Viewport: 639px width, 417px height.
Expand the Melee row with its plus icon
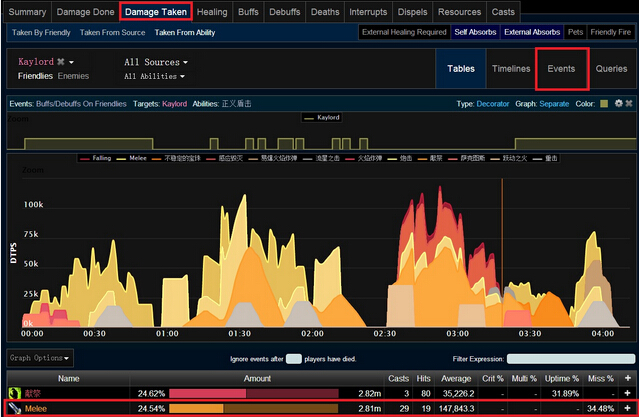(x=627, y=408)
